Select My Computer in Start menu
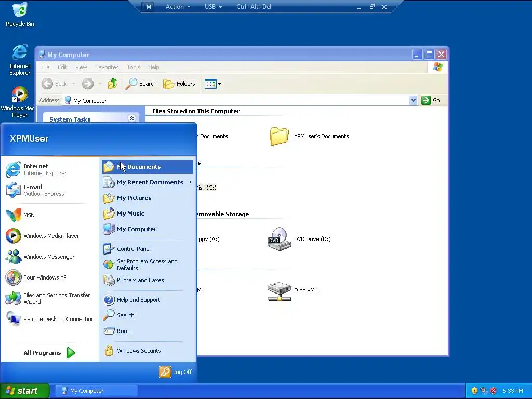532x399 pixels. point(148,229)
